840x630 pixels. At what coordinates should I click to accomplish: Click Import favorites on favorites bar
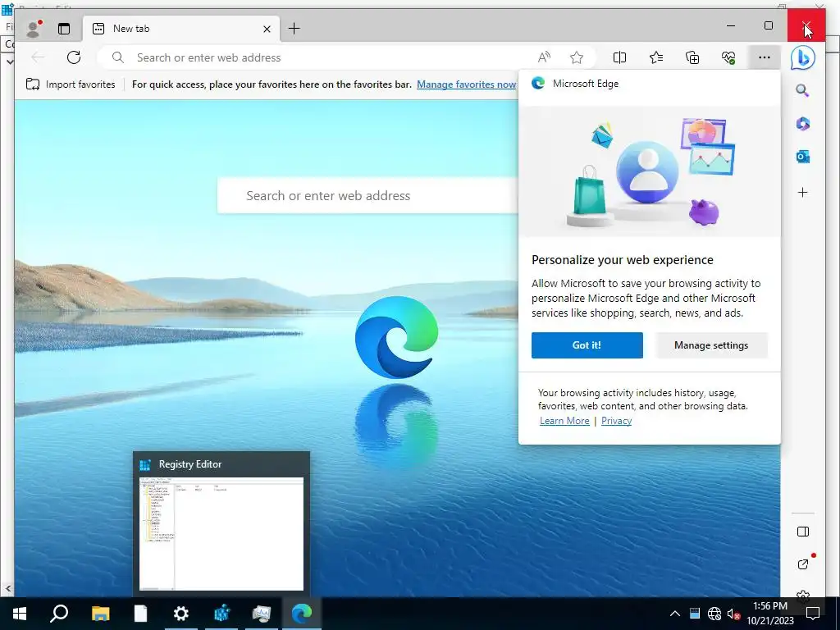71,84
